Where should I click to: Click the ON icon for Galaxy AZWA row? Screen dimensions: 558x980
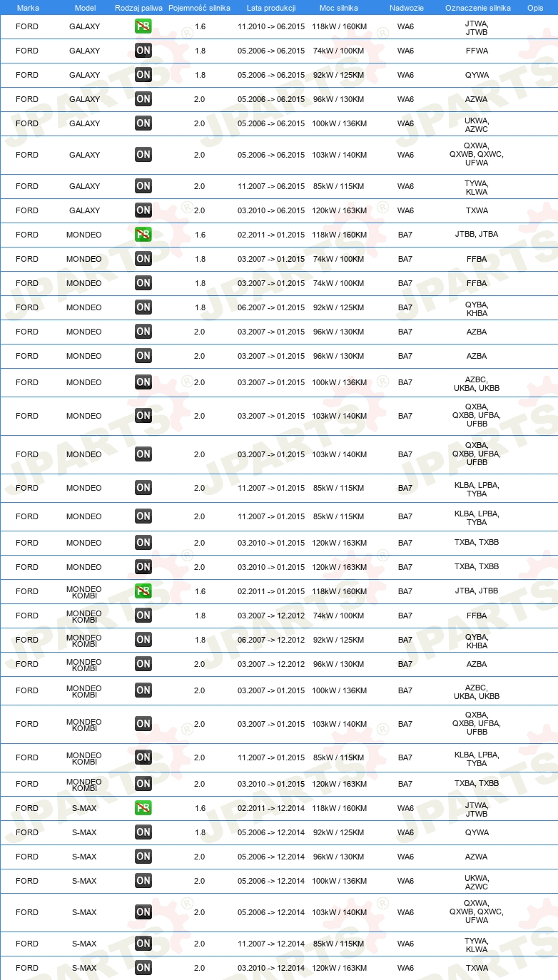tap(143, 99)
